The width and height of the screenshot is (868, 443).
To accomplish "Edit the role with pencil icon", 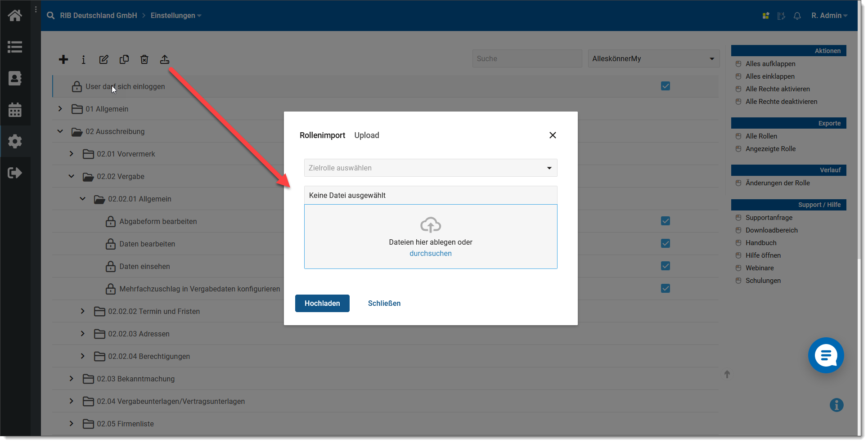I will point(103,59).
